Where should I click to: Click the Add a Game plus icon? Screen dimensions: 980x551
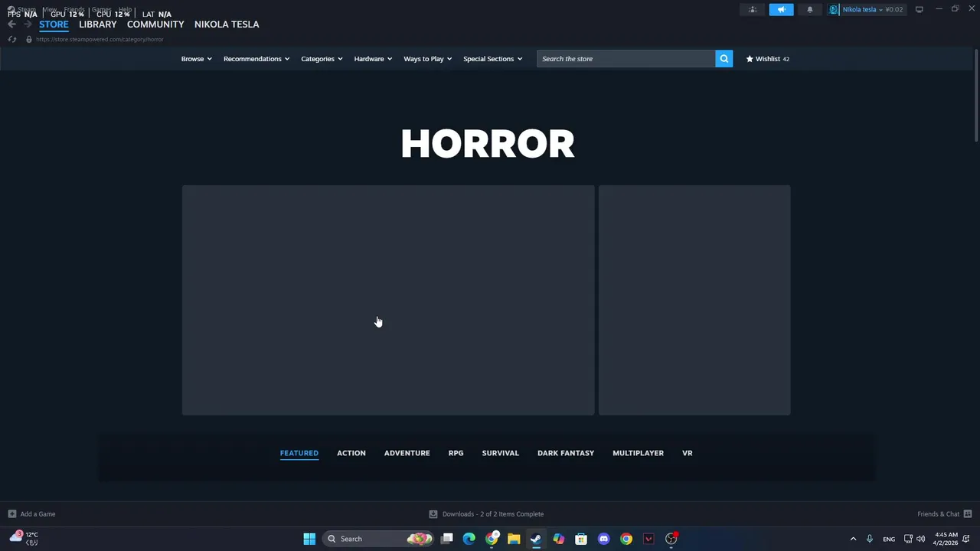pos(11,514)
